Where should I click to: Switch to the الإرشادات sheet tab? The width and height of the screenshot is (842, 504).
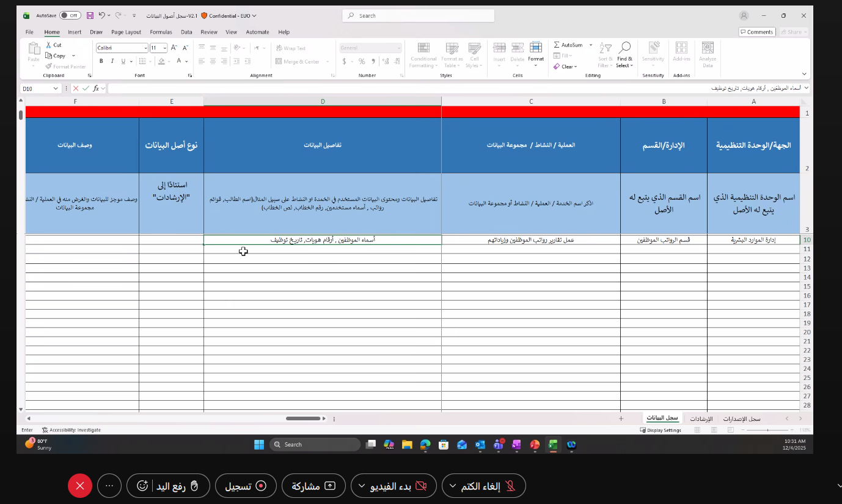point(701,419)
